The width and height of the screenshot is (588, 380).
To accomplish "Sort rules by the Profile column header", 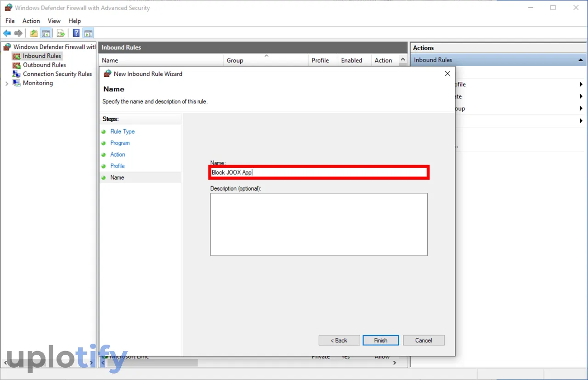I will (x=322, y=60).
